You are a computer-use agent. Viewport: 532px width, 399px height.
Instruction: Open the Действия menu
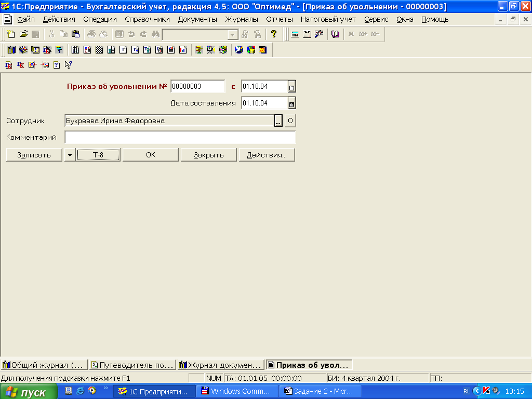pyautogui.click(x=59, y=19)
